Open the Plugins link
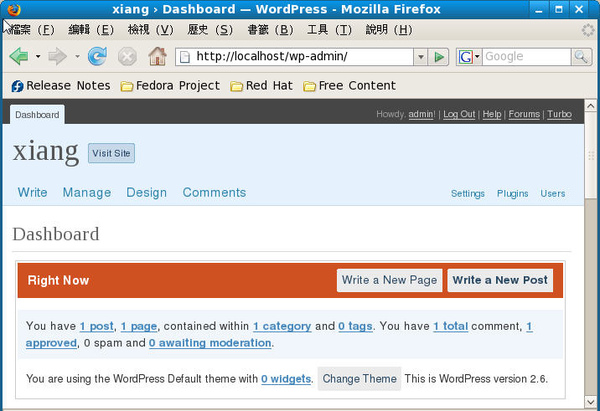This screenshot has width=600, height=411. 512,194
